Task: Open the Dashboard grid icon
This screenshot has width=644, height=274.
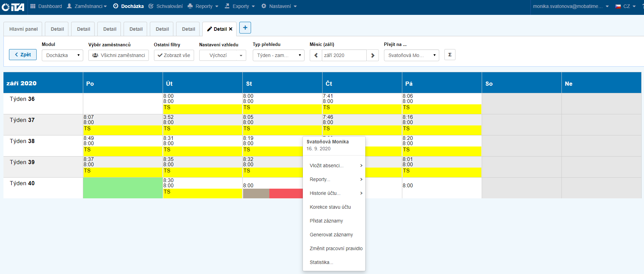Action: coord(33,6)
